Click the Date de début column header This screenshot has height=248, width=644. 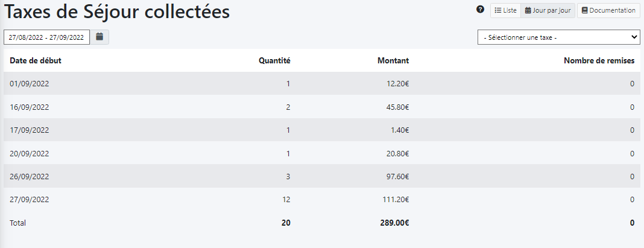tap(36, 60)
